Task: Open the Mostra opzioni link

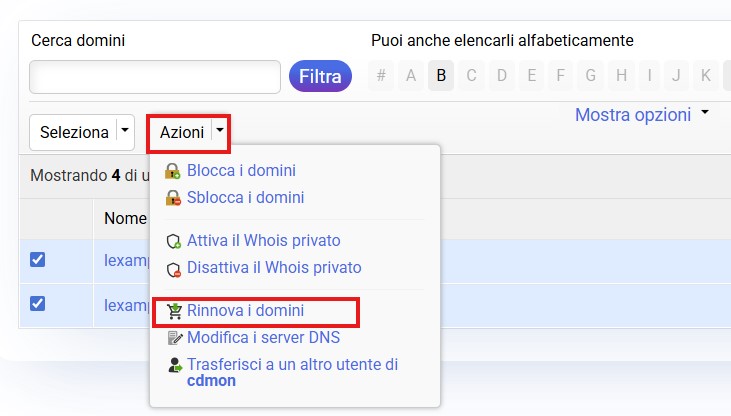Action: pyautogui.click(x=632, y=115)
